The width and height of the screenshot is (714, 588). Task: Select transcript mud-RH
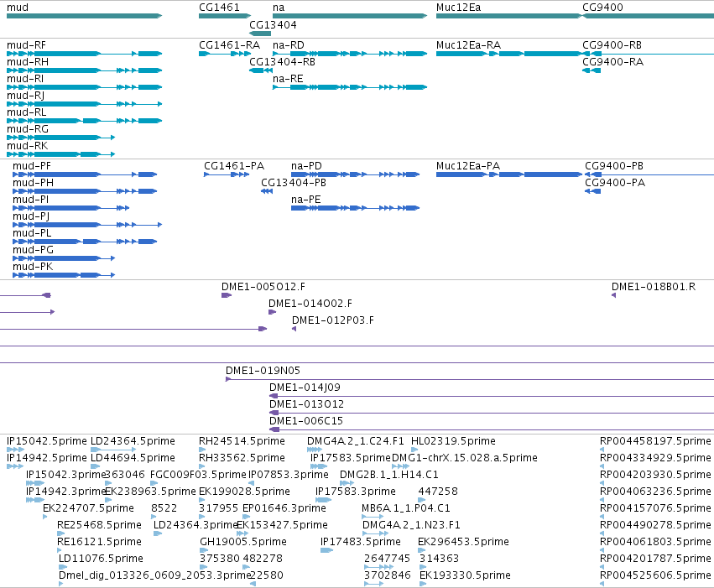pos(84,70)
